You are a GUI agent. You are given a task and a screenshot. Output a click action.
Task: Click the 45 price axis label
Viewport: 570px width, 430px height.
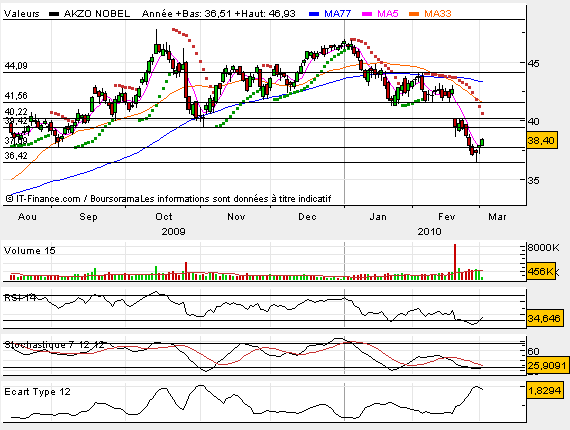click(533, 64)
